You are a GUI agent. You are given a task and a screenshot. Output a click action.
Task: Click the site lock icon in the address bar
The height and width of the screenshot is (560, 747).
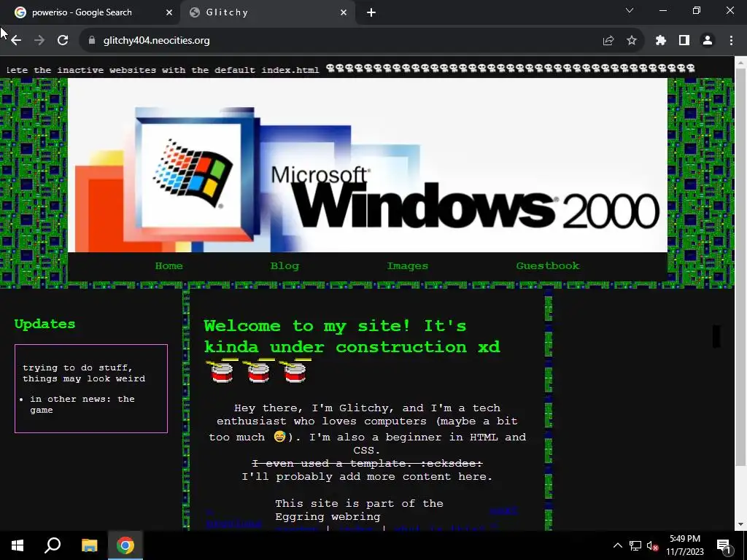(92, 41)
